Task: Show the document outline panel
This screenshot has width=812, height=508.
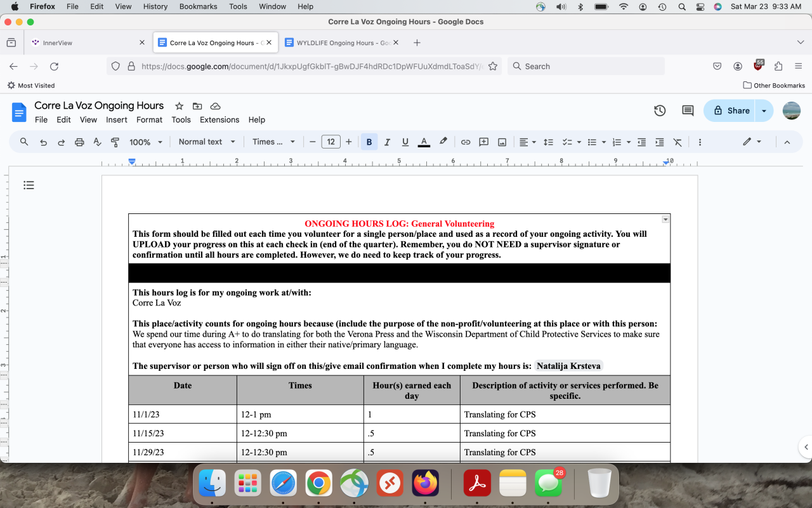Action: 29,185
